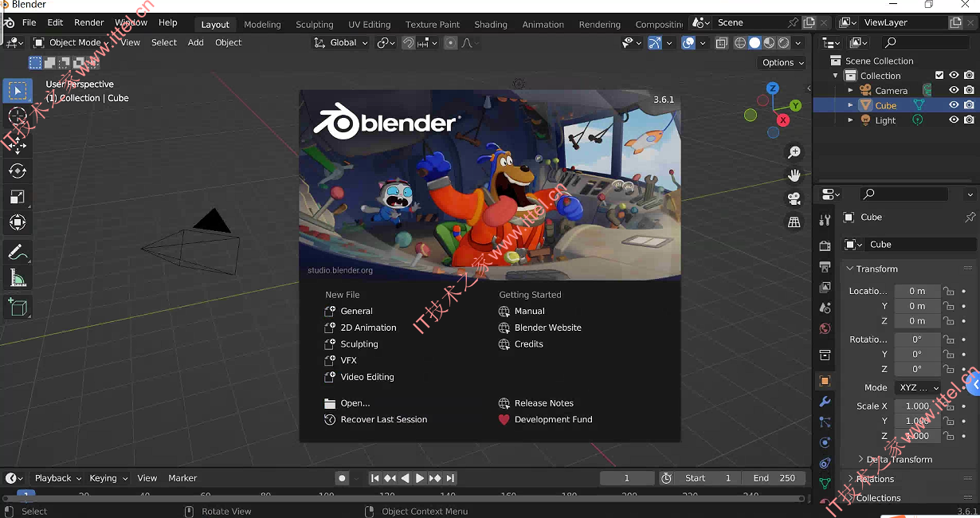This screenshot has height=518, width=980.
Task: Choose the Move tool in toolbar
Action: (x=18, y=144)
